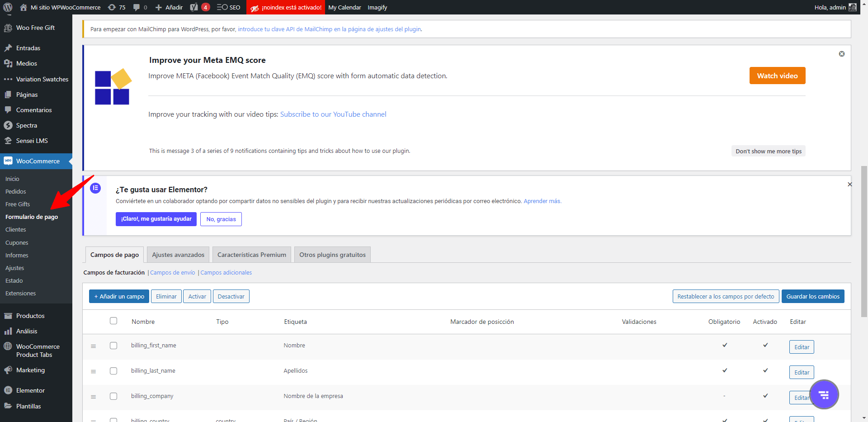The image size is (868, 422).
Task: Open the Análisis bar chart icon
Action: 8,331
